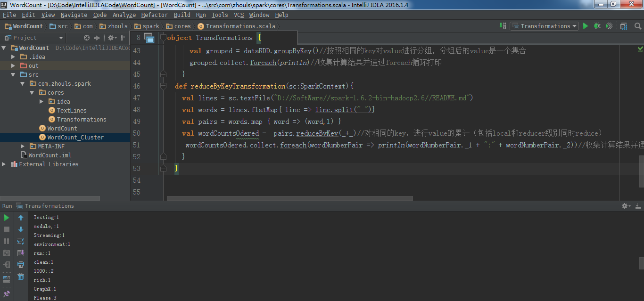Click the Project panel horizontal scrollbar

tap(50, 198)
